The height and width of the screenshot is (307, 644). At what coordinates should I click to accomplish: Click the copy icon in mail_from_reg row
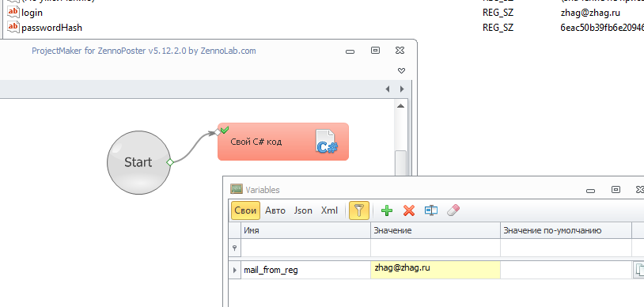click(639, 270)
